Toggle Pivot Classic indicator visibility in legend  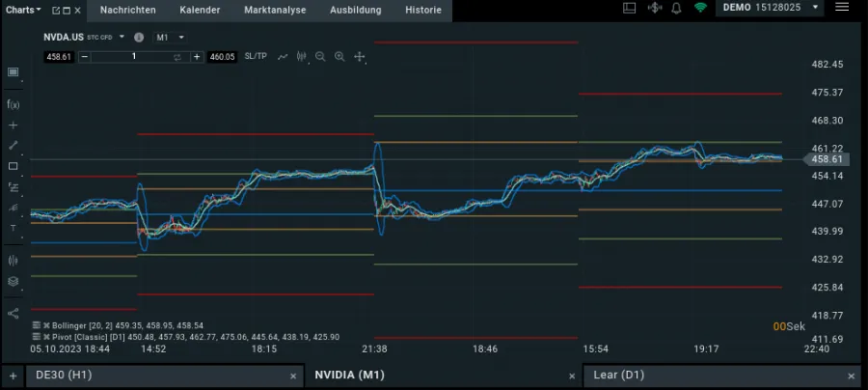(36, 337)
